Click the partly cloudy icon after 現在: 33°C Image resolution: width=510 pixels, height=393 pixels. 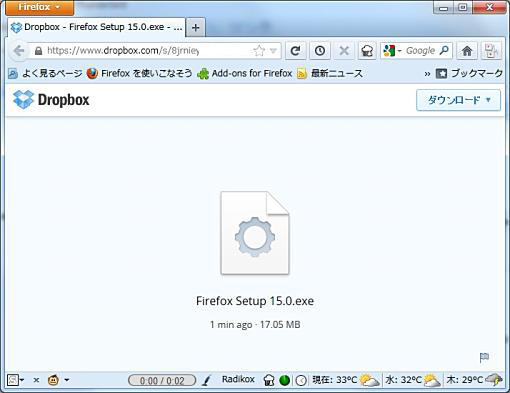[369, 380]
